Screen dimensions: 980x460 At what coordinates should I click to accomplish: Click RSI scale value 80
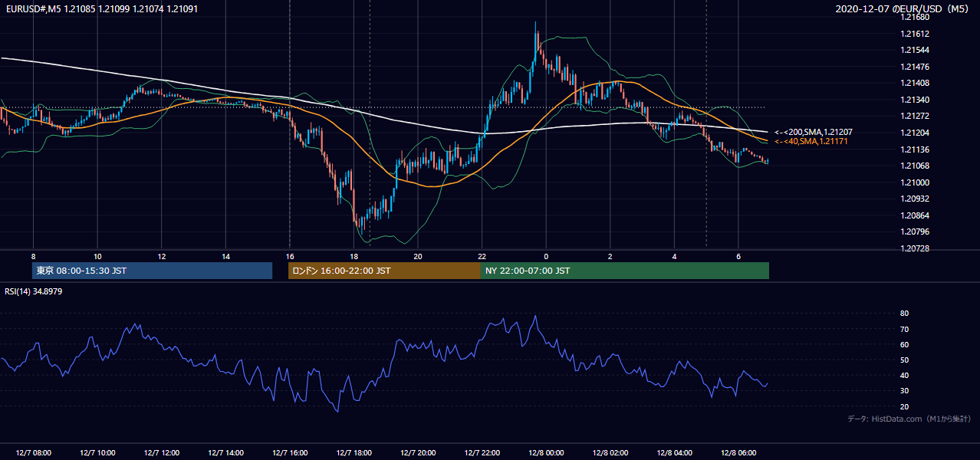[x=905, y=314]
